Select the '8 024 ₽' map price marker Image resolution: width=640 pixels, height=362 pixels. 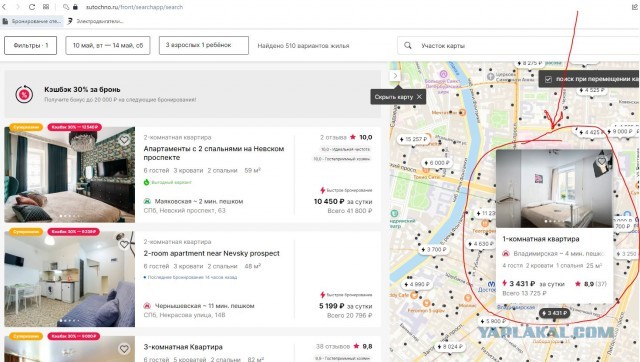450,347
